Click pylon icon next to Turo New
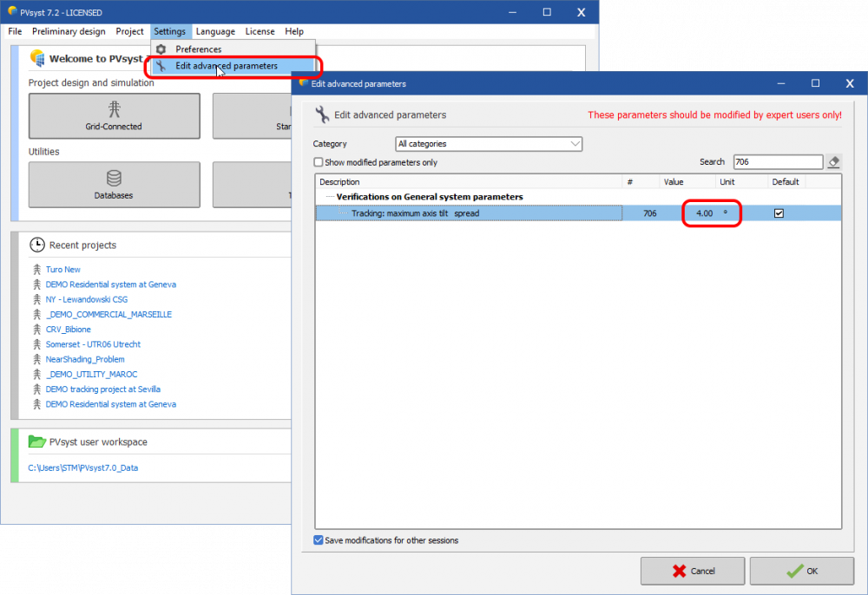 pos(36,270)
